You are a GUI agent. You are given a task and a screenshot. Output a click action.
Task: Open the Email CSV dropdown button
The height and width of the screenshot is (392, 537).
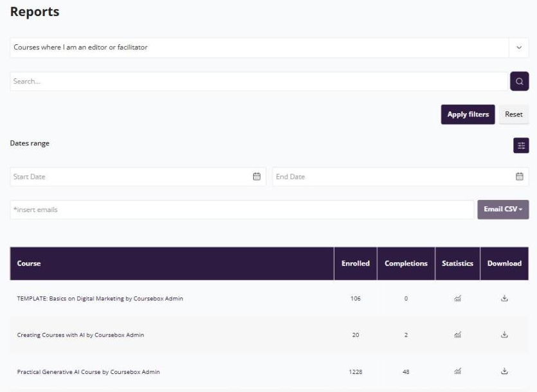503,209
